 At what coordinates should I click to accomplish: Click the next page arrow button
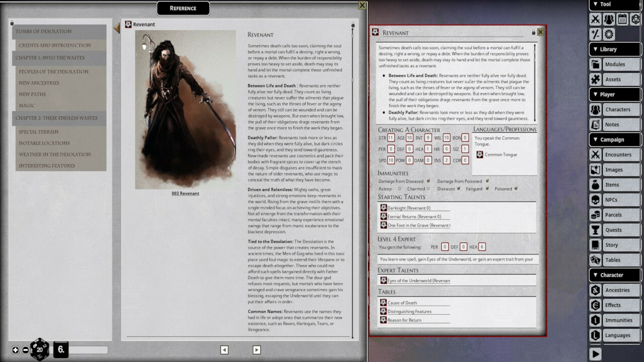[256, 349]
